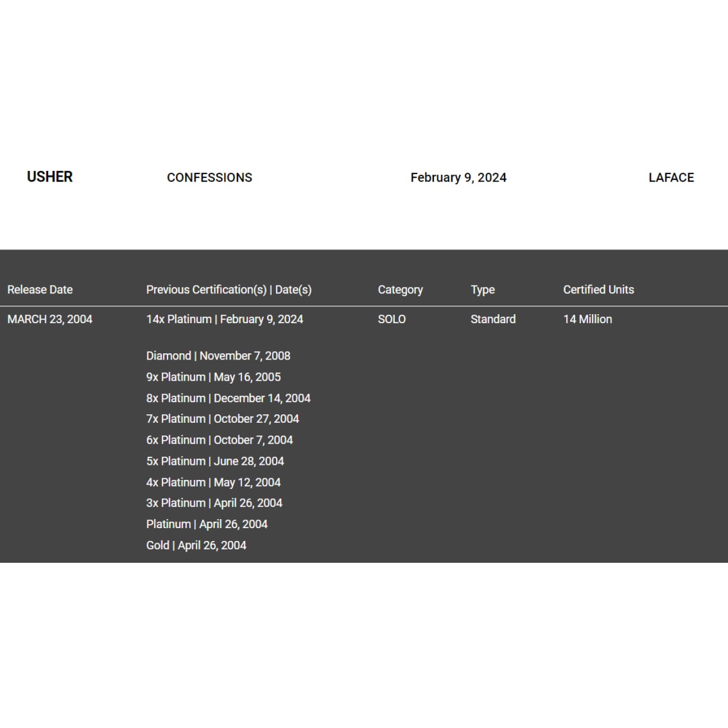
Task: Click 4x Platinum | May 12, 2004 entry
Action: [213, 482]
